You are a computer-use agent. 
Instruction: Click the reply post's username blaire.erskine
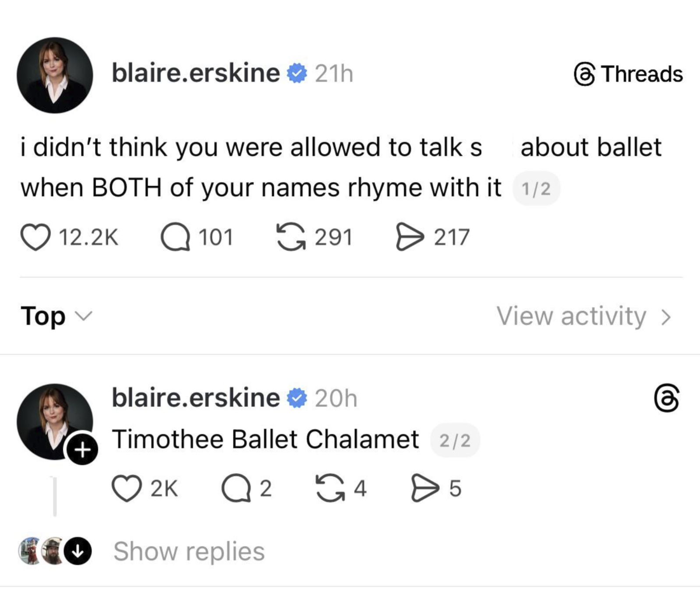tap(195, 398)
